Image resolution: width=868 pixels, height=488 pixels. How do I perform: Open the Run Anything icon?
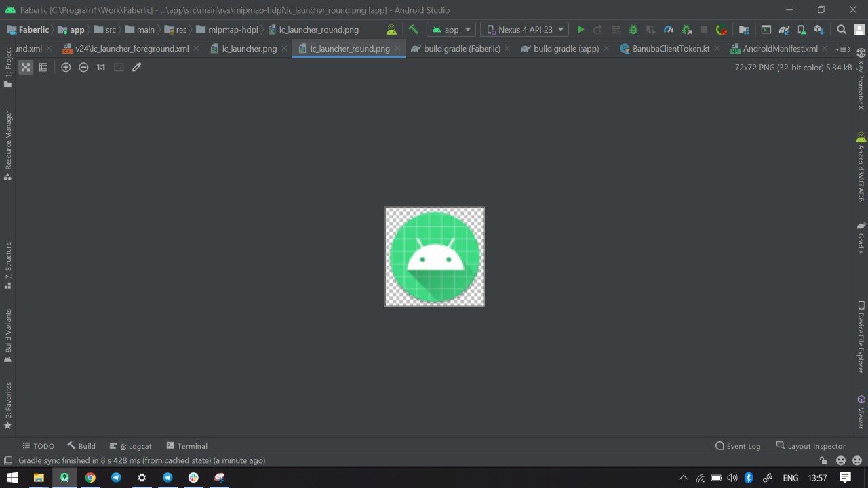coord(766,29)
